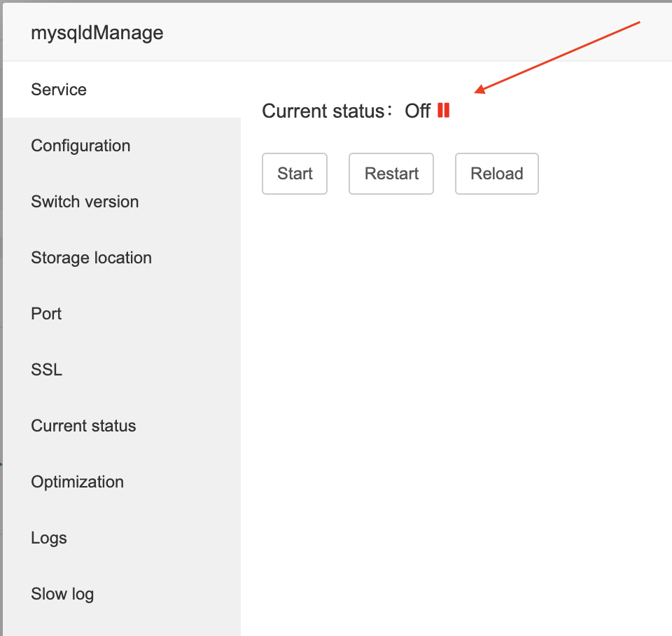This screenshot has height=636, width=672.
Task: Switch to the SSL tab
Action: tap(46, 370)
